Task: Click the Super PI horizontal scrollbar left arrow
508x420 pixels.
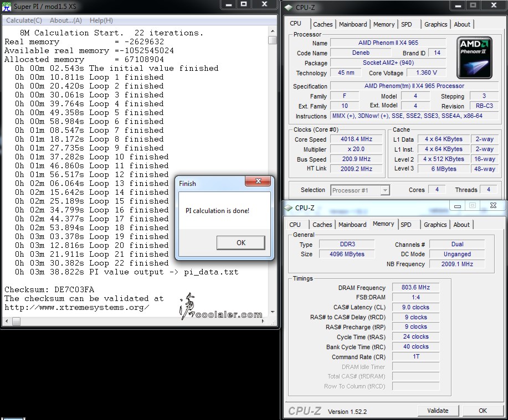Action: click(7, 322)
